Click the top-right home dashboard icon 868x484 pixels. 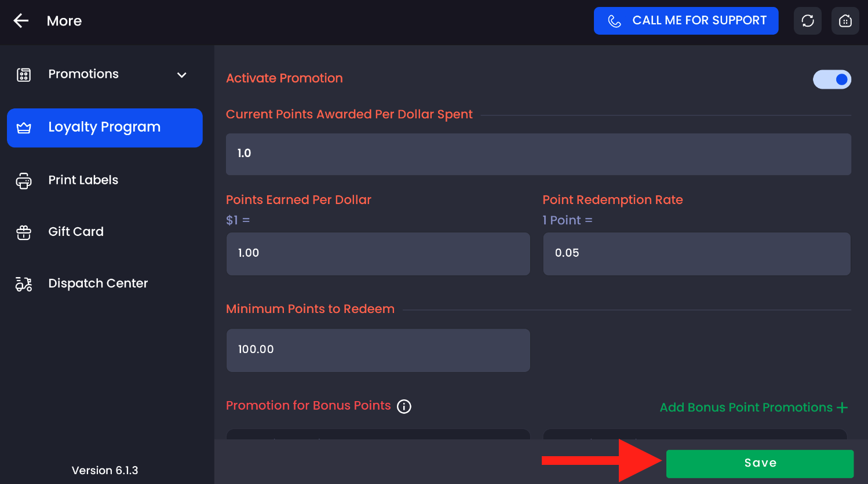845,21
